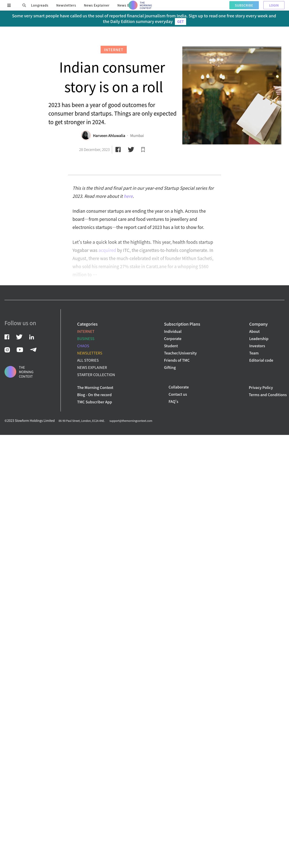
Task: Open the hamburger menu icon
Action: point(9,5)
